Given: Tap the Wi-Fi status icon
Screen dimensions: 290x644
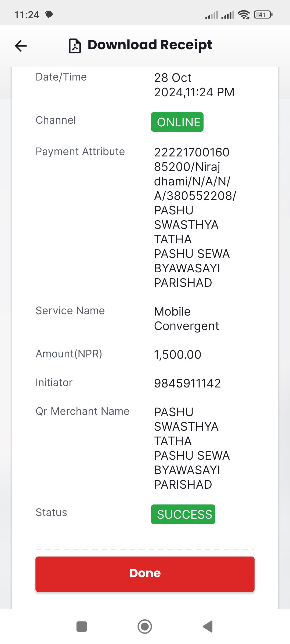Looking at the screenshot, I should 244,15.
